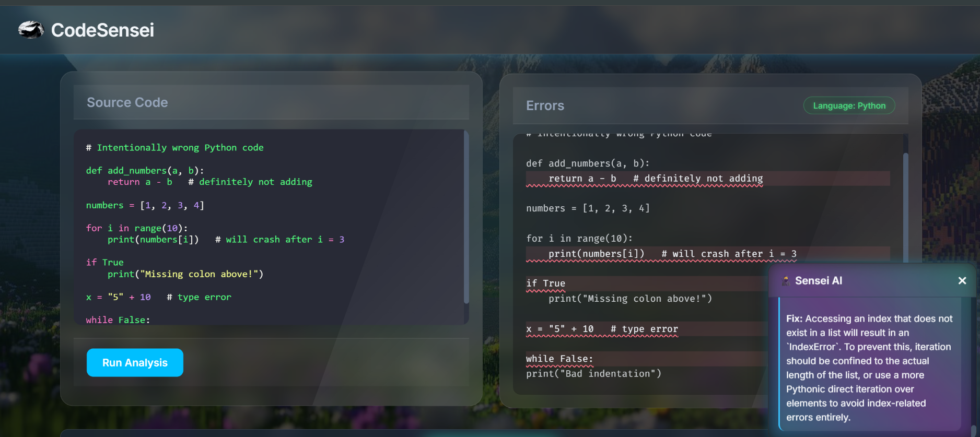Viewport: 980px width, 437px height.
Task: Click 'for i in range(10):' in Source Code editor
Action: click(x=137, y=228)
